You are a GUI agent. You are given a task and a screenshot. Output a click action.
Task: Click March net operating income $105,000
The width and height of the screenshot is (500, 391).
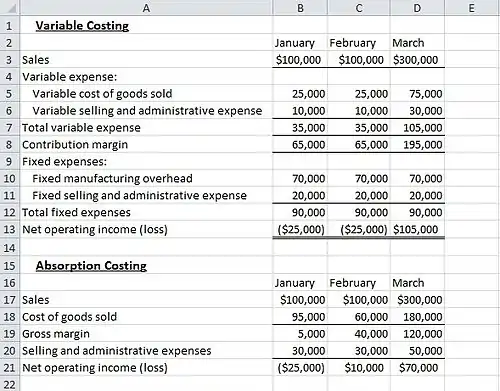tap(417, 229)
